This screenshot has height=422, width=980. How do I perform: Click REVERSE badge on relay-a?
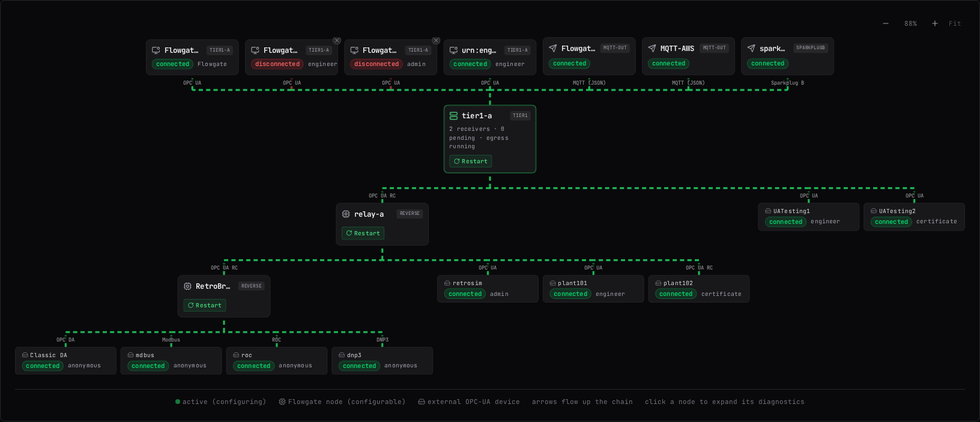(410, 213)
